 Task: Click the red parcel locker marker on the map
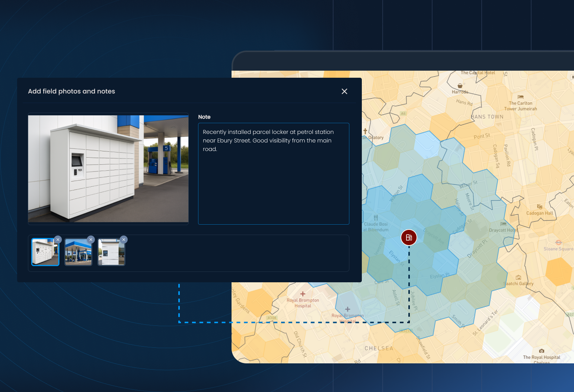point(409,237)
